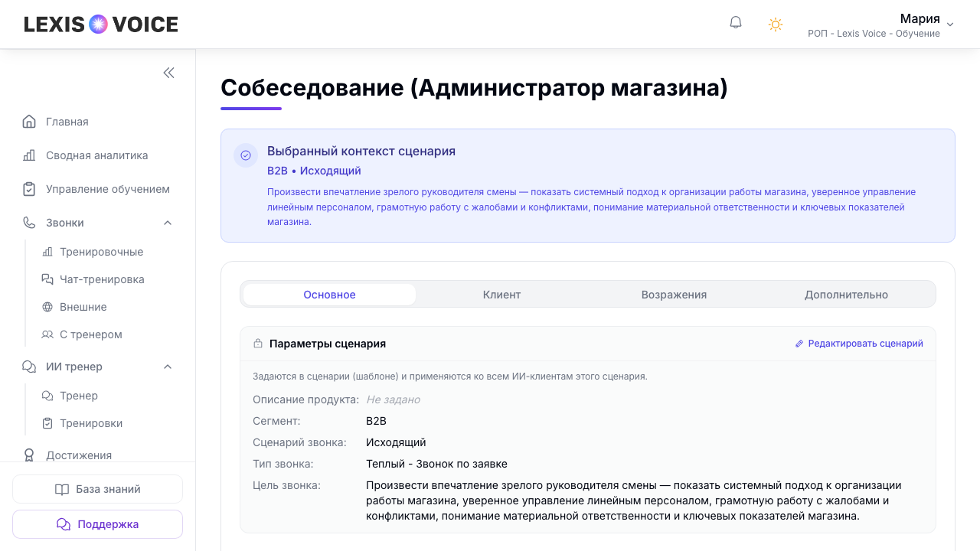Collapse the sidebar with the double-chevron icon
Image resolution: width=980 pixels, height=551 pixels.
tap(168, 73)
